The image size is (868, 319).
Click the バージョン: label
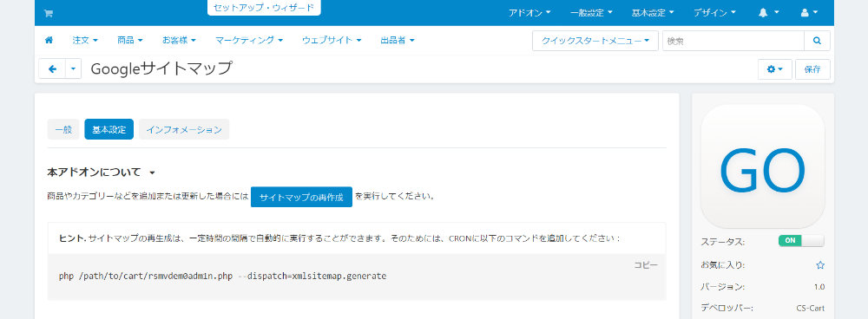pyautogui.click(x=722, y=287)
